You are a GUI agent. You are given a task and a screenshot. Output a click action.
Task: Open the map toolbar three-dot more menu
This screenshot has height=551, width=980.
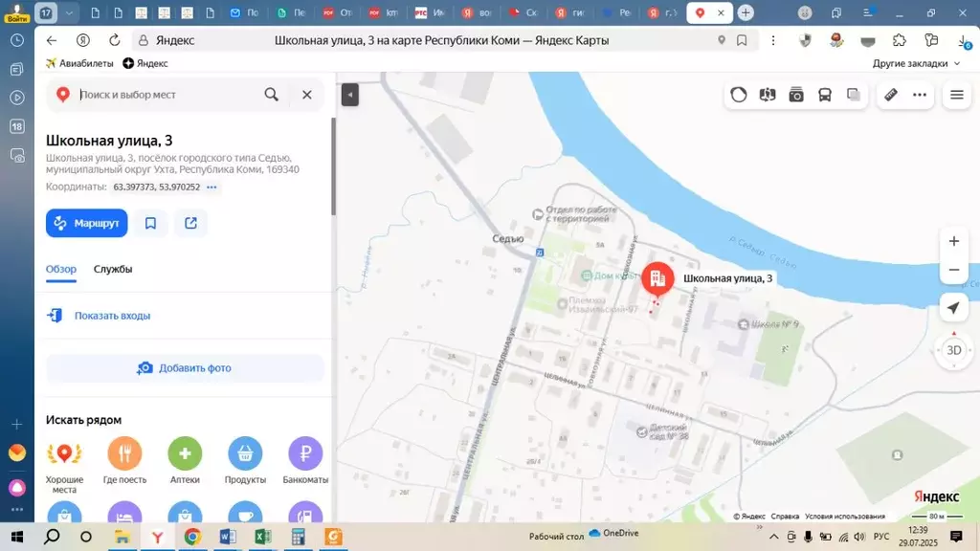click(x=920, y=95)
